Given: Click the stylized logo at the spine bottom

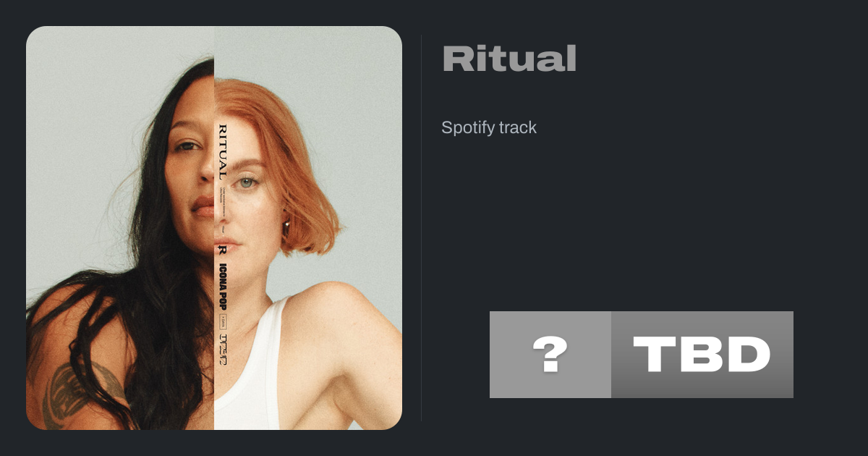Looking at the screenshot, I should (224, 345).
